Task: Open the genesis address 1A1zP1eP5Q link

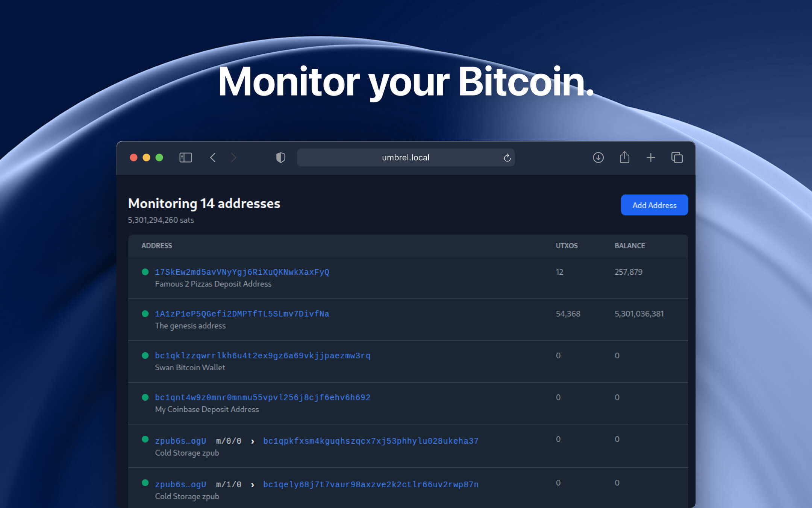Action: point(242,313)
